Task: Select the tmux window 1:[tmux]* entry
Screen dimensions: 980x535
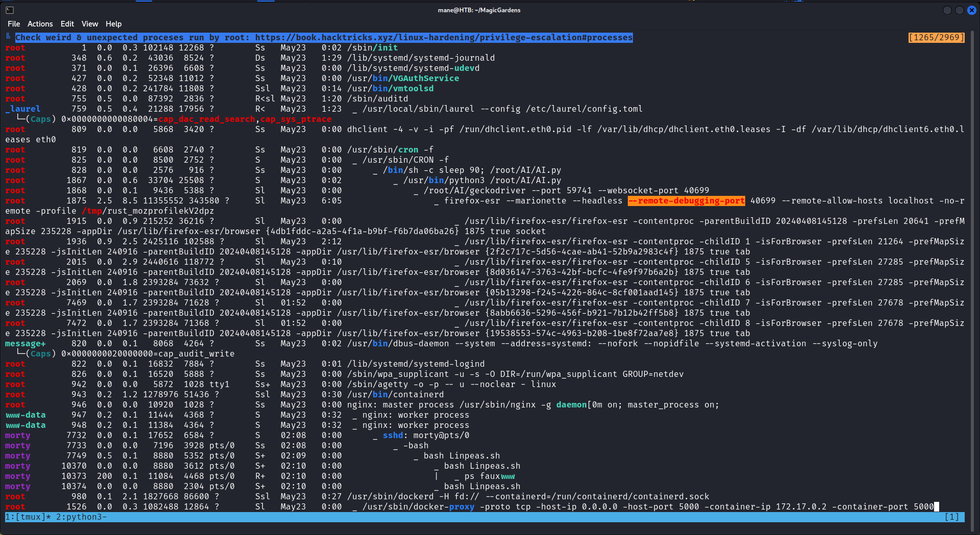Action: pyautogui.click(x=28, y=517)
